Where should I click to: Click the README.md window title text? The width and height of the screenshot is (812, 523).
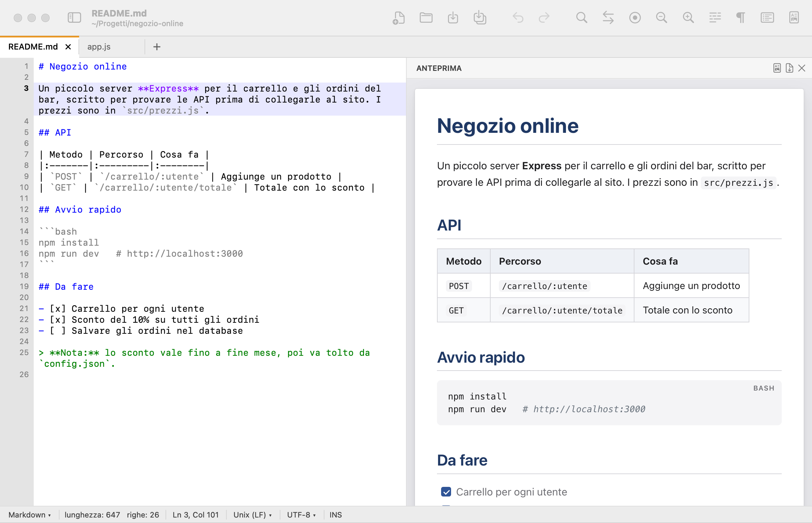click(119, 13)
